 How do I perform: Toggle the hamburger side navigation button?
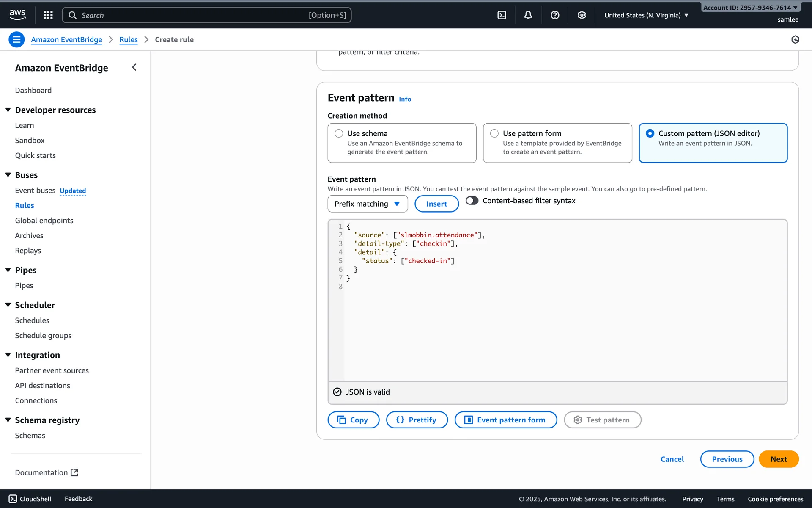pyautogui.click(x=16, y=39)
